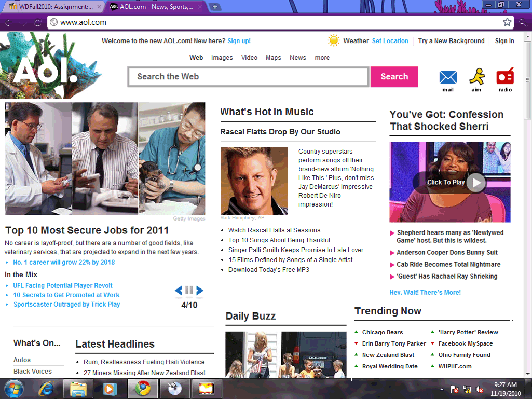Open a new browser tab

[x=215, y=7]
